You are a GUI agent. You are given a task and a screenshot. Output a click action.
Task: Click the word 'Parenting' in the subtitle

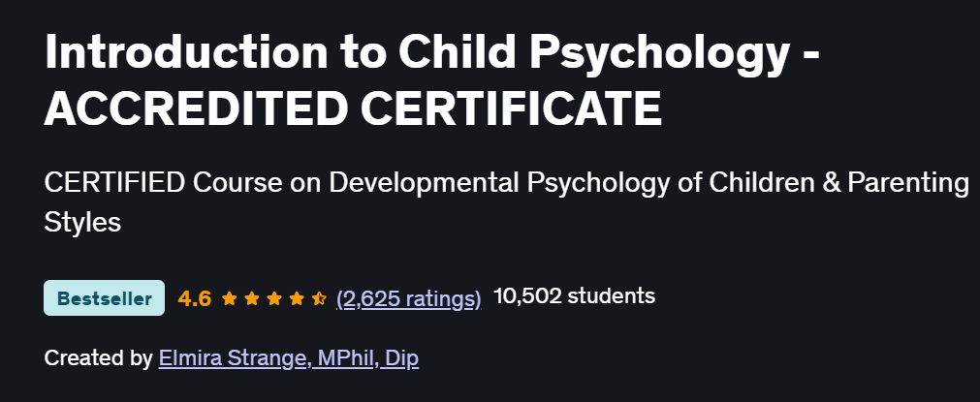pyautogui.click(x=908, y=183)
